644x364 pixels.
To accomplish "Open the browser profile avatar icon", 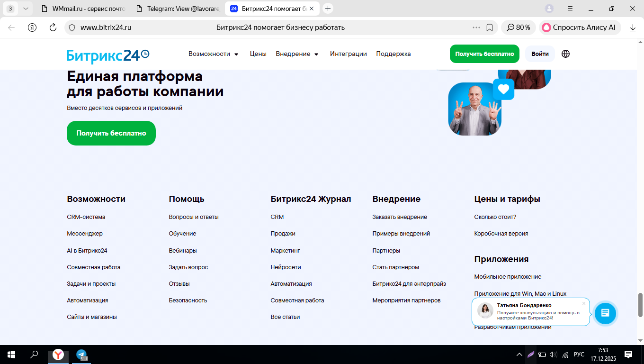I will click(549, 9).
